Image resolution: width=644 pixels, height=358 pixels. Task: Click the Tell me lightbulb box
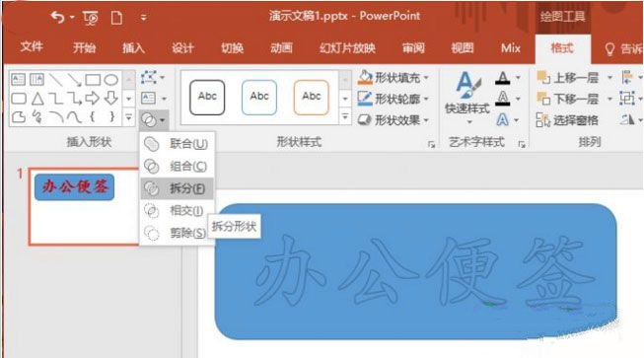pyautogui.click(x=623, y=49)
